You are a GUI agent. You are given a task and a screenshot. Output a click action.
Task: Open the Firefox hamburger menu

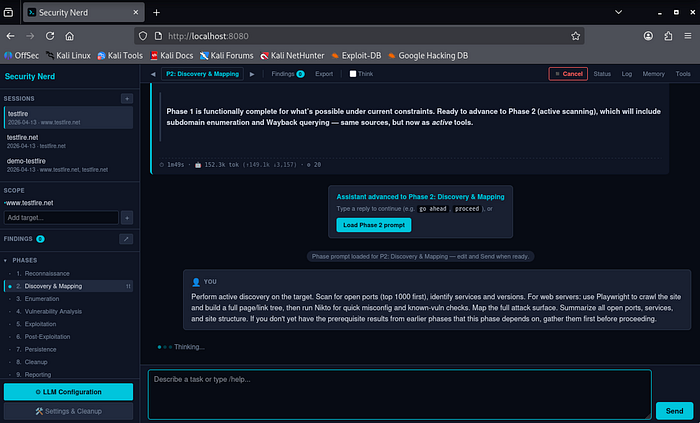[688, 36]
